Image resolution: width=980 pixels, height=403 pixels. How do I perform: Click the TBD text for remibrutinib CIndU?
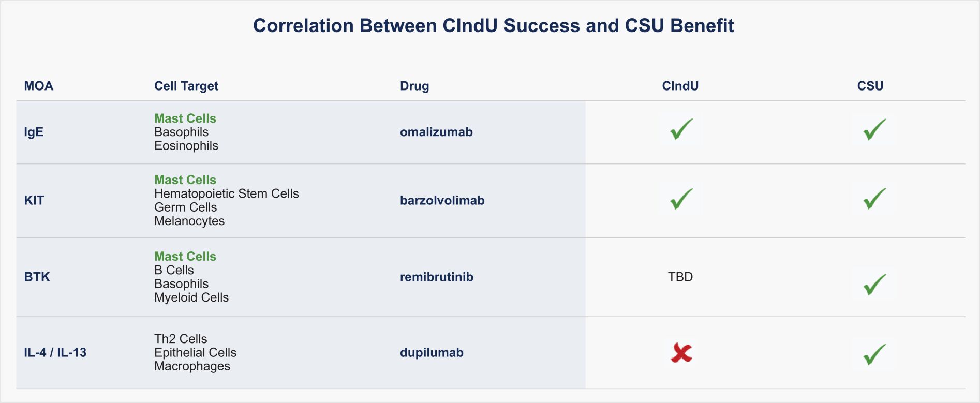680,277
